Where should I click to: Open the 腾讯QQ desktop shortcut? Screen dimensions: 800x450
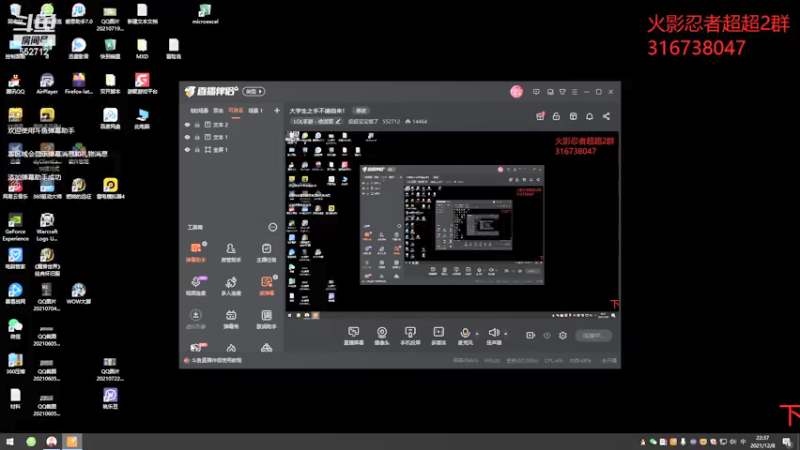pyautogui.click(x=15, y=84)
